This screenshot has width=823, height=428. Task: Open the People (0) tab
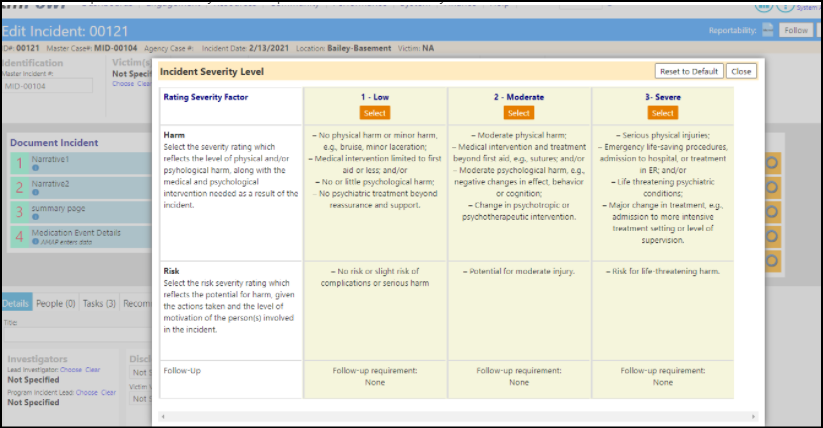[x=56, y=304]
